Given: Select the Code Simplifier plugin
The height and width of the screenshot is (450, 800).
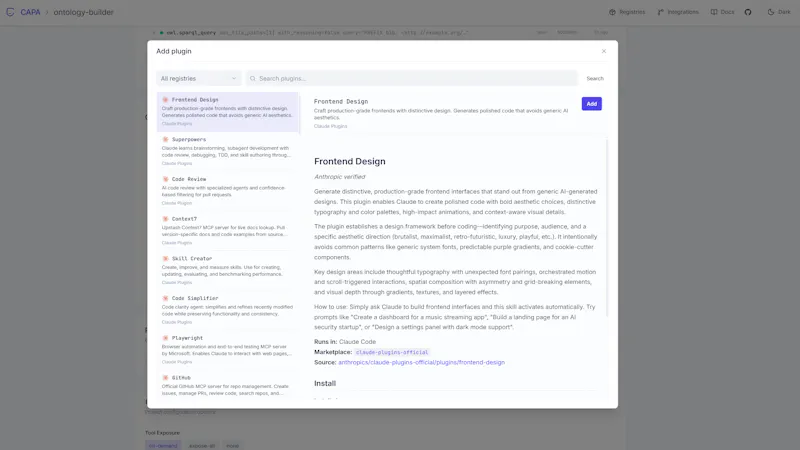Looking at the screenshot, I should coord(228,310).
